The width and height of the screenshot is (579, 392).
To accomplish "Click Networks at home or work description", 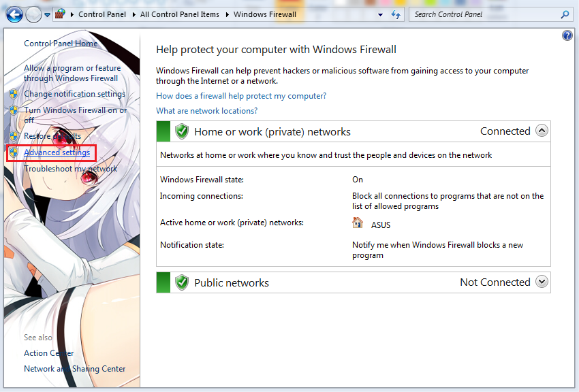I will click(326, 155).
